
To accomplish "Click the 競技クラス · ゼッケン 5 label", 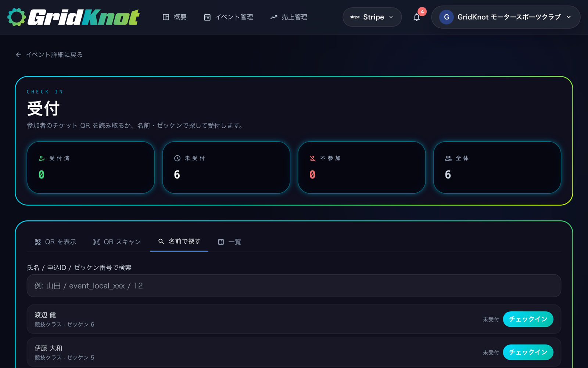I will coord(64,358).
